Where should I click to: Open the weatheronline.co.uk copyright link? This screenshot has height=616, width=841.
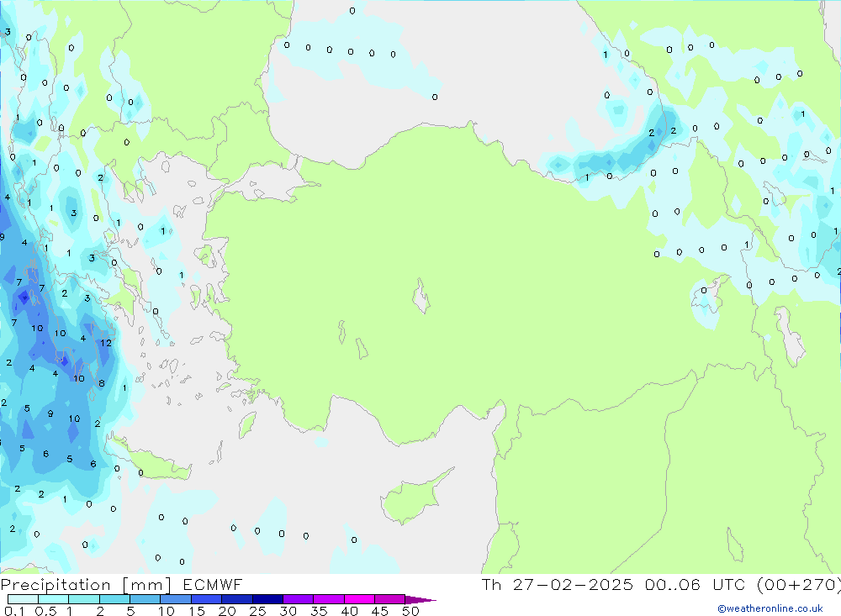pos(770,608)
